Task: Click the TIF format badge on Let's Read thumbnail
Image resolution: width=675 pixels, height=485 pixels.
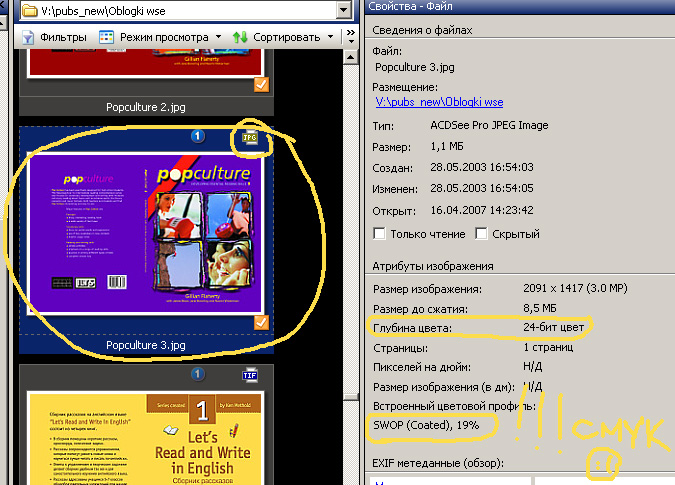Action: [x=250, y=375]
